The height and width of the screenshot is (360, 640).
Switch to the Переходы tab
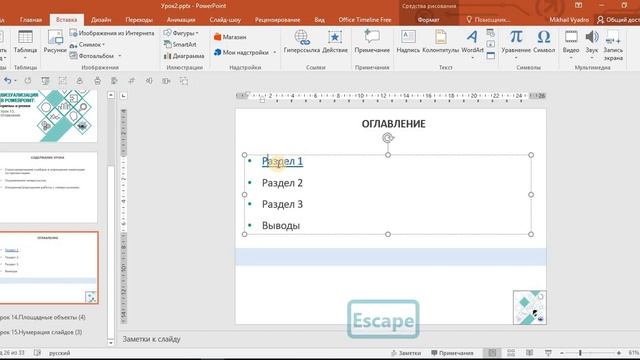point(139,20)
